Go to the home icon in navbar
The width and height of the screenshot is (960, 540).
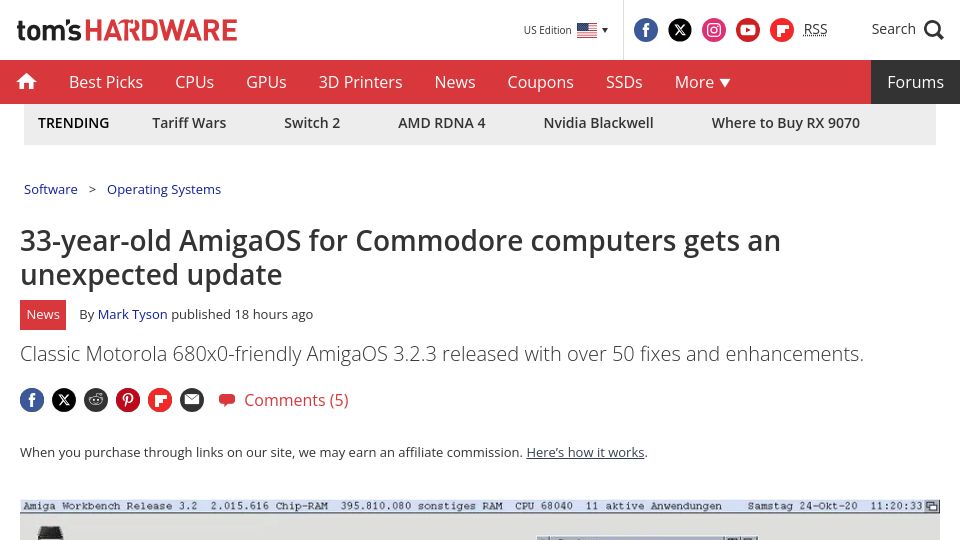coord(26,82)
